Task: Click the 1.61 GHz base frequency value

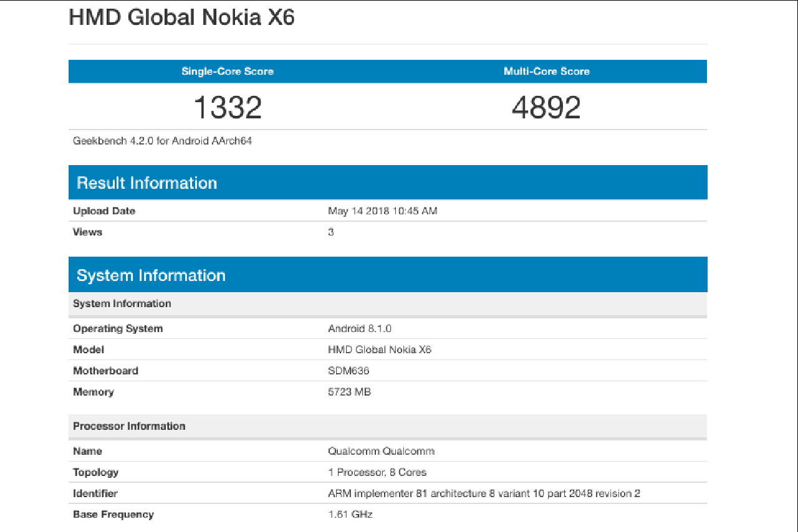Action: coord(350,515)
